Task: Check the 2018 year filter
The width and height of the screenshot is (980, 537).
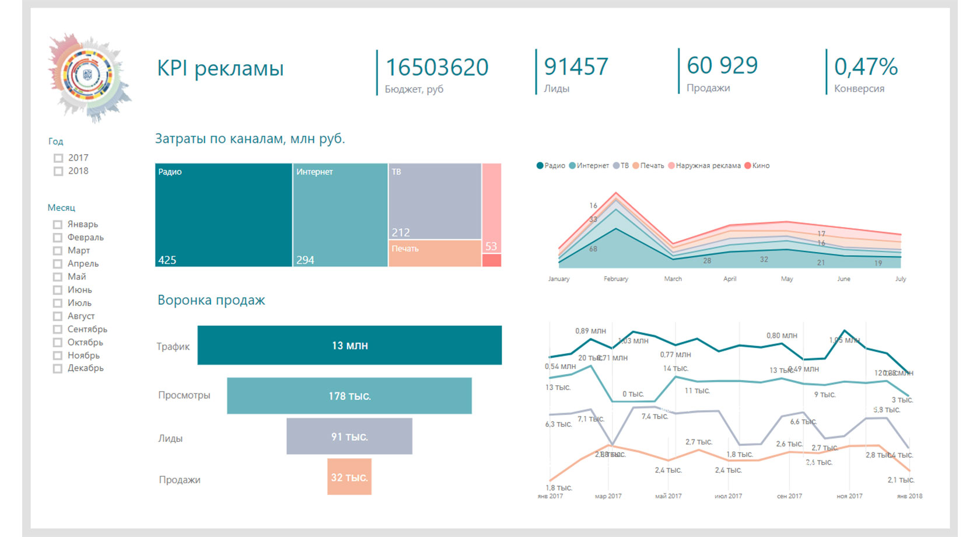Action: coord(58,171)
